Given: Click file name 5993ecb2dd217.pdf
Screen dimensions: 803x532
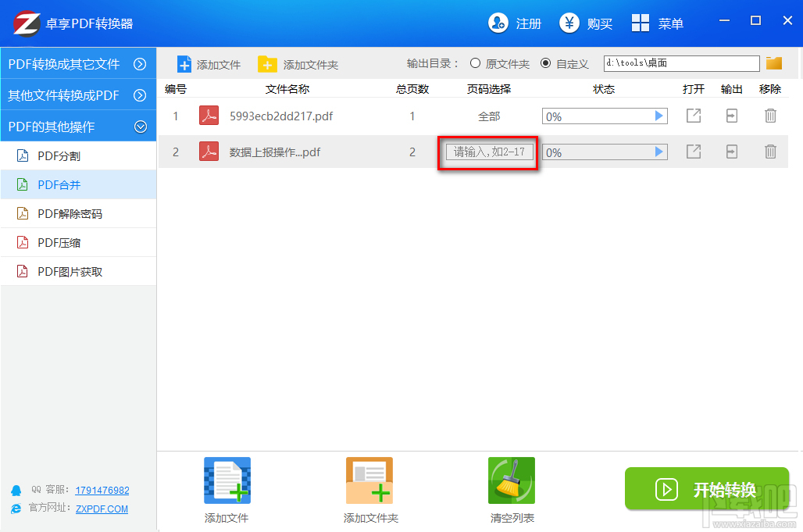Looking at the screenshot, I should (x=281, y=116).
